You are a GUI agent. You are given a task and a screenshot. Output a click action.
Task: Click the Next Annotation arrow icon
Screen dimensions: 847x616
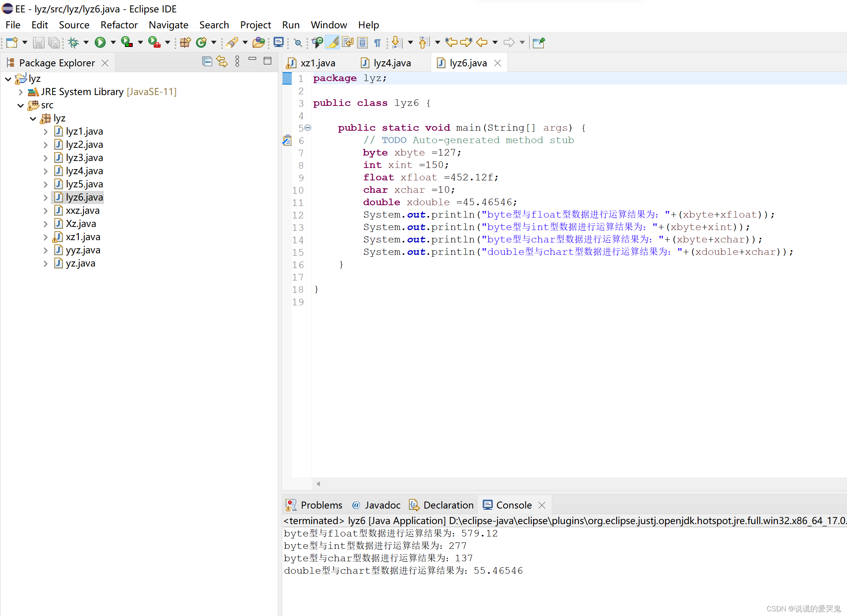[x=397, y=42]
